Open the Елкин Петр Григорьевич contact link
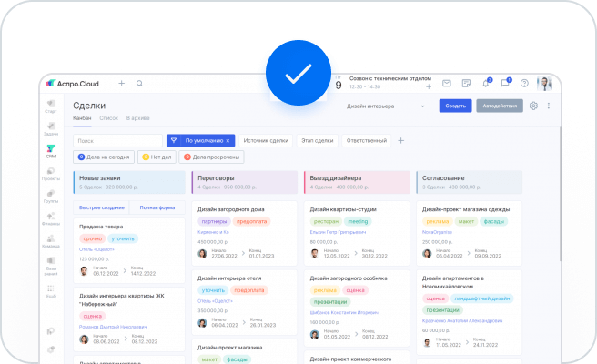The image size is (597, 364). [x=338, y=232]
